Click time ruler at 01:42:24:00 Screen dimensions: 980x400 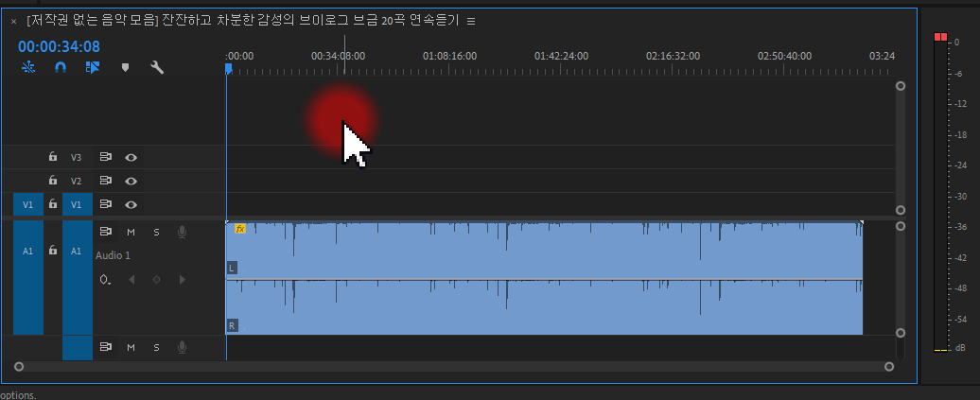pyautogui.click(x=561, y=56)
